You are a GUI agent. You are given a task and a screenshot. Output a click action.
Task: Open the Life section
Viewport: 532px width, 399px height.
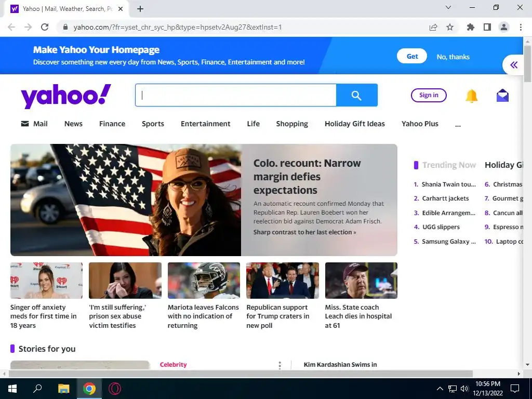tap(253, 124)
